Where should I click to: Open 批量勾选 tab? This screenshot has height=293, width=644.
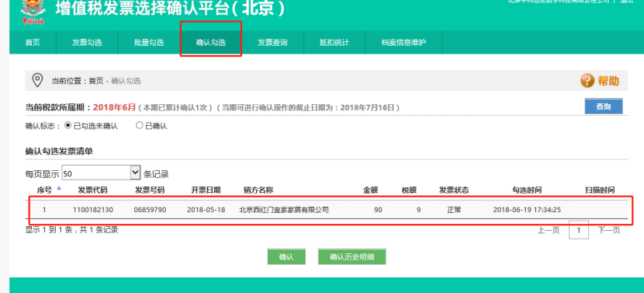tap(149, 43)
